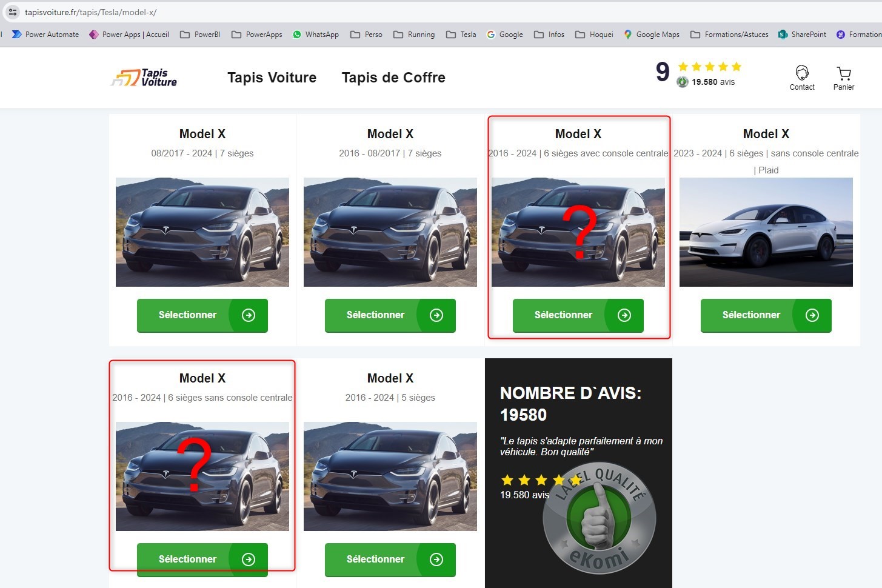882x588 pixels.
Task: Click the Panier label in header
Action: pos(844,87)
